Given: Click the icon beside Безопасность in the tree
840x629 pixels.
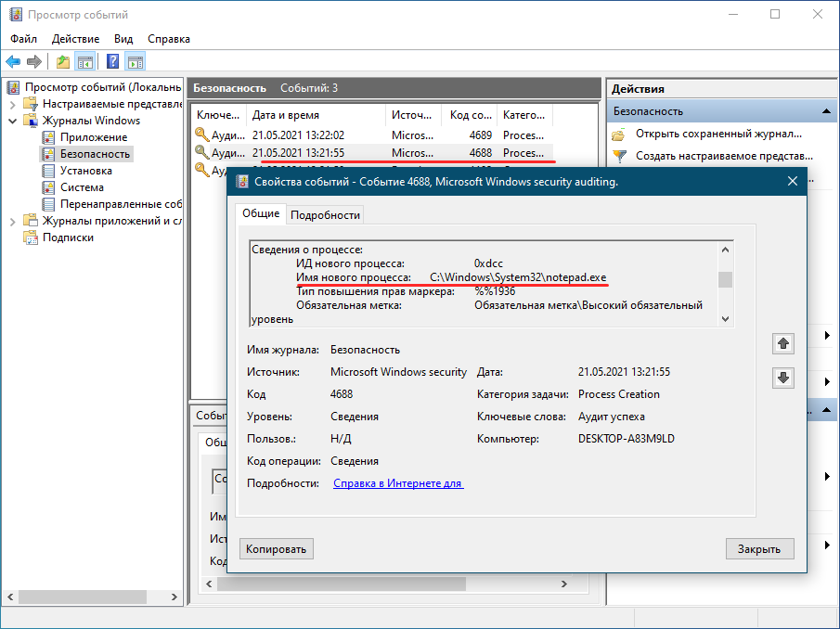Looking at the screenshot, I should [48, 154].
